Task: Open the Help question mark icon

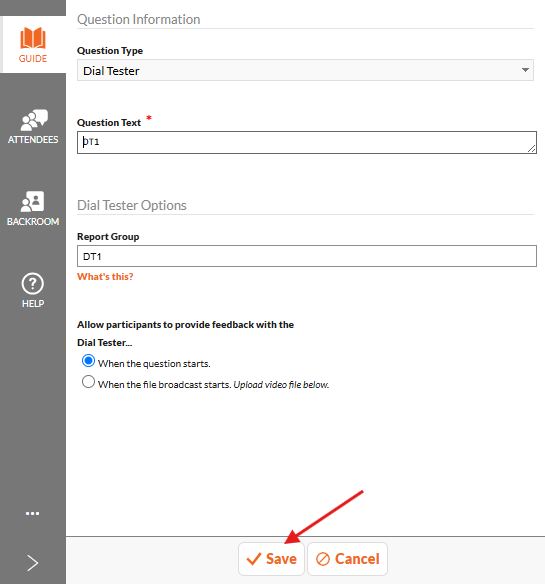Action: pos(33,284)
